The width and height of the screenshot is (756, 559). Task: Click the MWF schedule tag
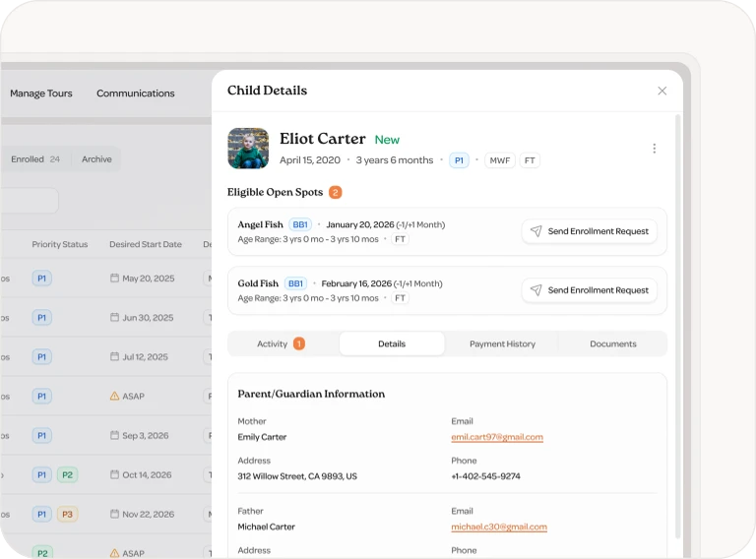(499, 160)
